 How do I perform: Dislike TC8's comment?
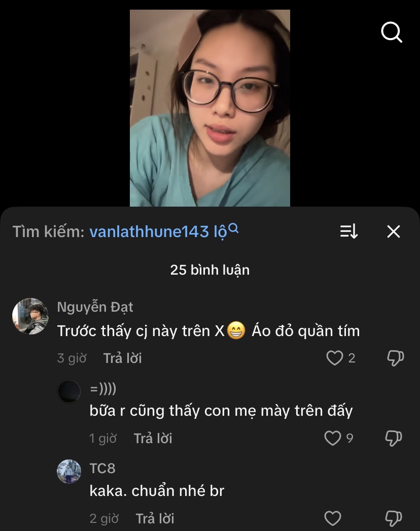[394, 518]
